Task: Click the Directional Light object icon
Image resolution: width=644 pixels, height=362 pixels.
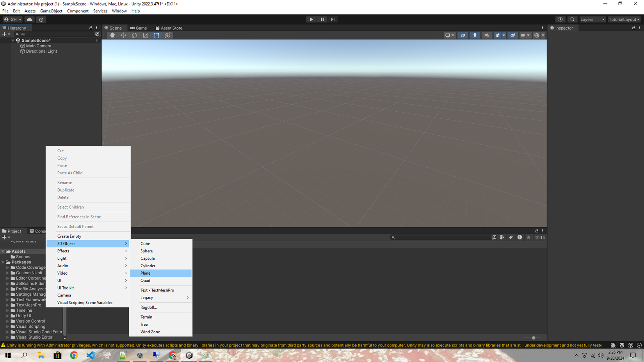Action: coord(23,51)
